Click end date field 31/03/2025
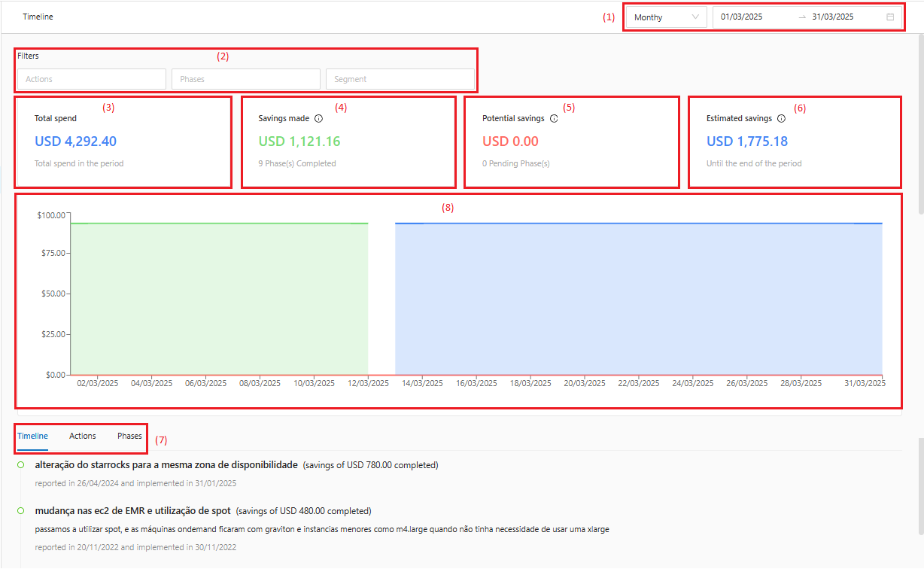This screenshot has height=572, width=924. pyautogui.click(x=833, y=17)
